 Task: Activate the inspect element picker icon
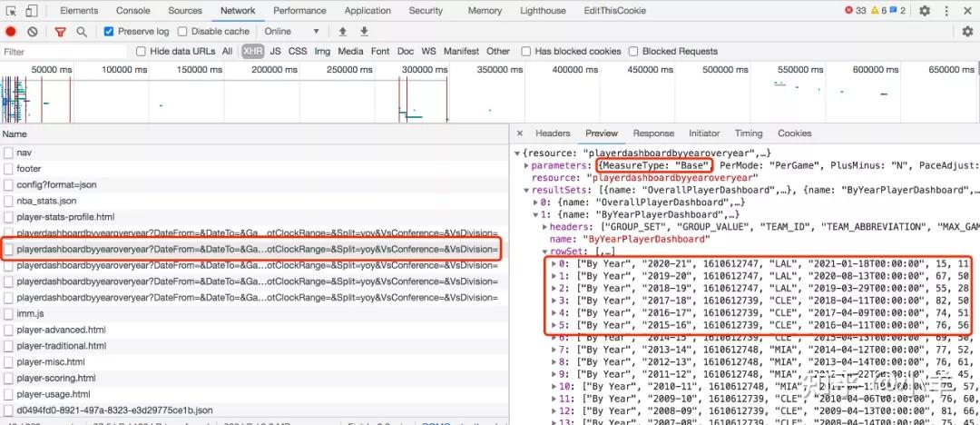11,11
